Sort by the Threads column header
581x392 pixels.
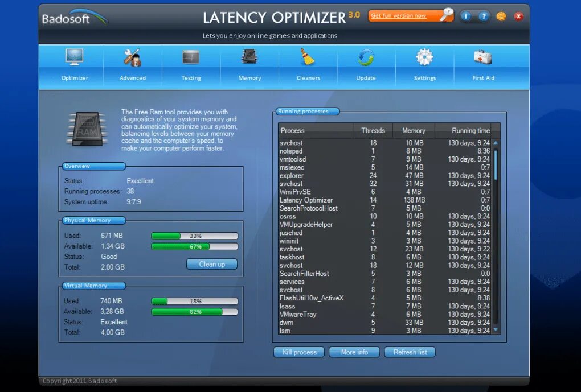click(x=373, y=131)
